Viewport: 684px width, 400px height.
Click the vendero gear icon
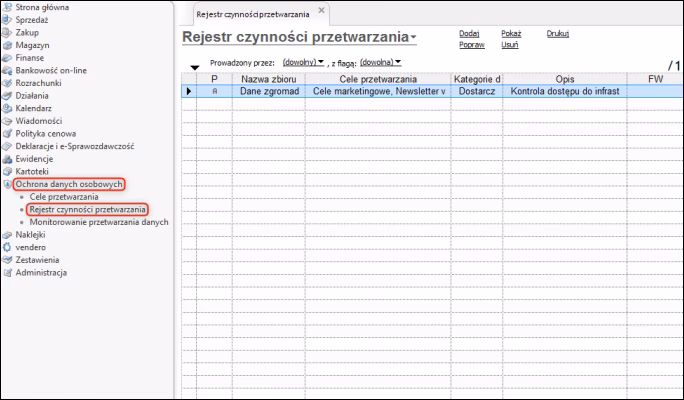[7, 248]
